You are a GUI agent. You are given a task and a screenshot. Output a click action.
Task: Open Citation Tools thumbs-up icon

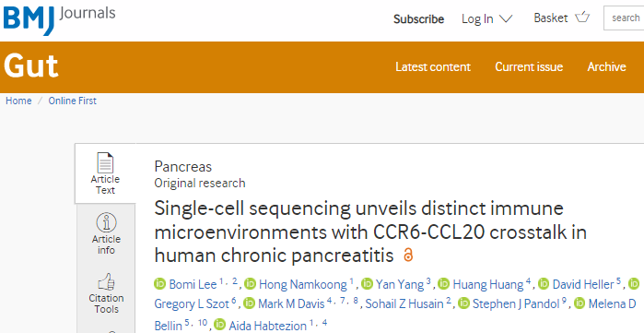tap(106, 293)
